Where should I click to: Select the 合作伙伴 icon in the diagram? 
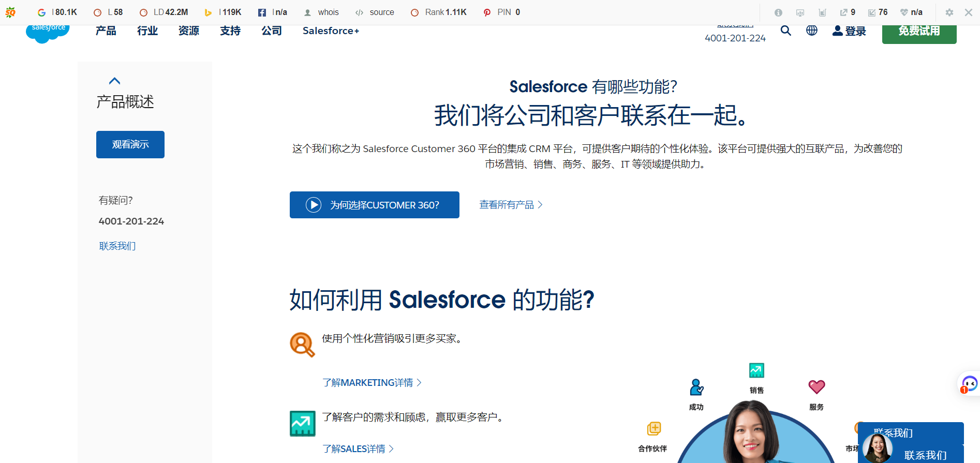654,429
